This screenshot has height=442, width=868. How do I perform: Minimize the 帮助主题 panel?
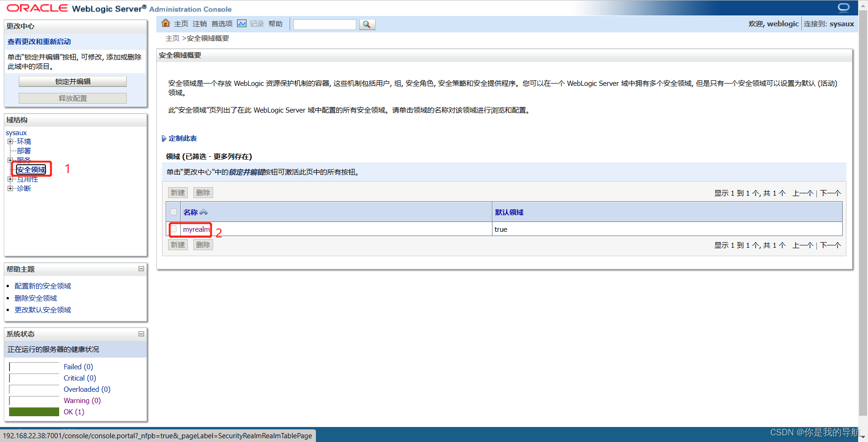pyautogui.click(x=141, y=269)
